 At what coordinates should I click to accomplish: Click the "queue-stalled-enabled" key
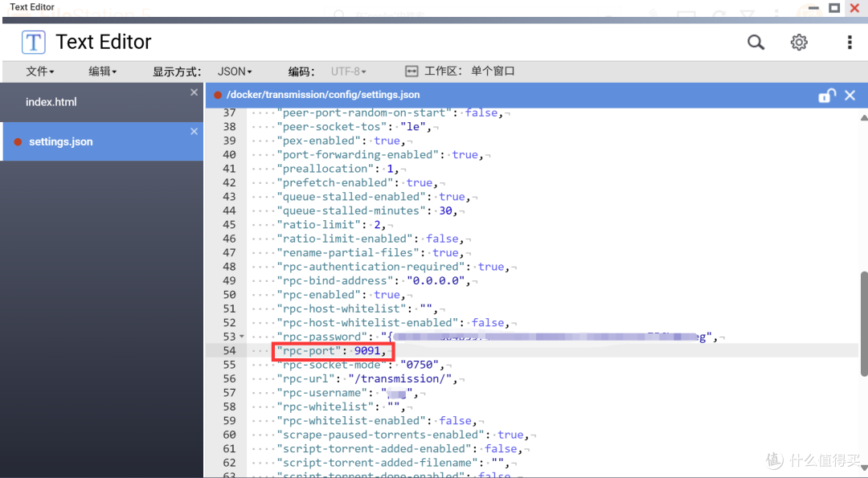[351, 197]
